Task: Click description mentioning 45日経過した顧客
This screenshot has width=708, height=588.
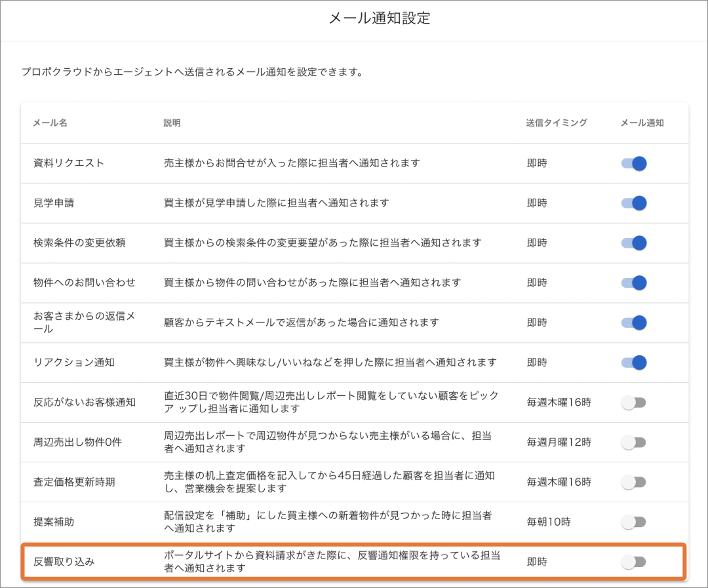Action: coord(329,482)
